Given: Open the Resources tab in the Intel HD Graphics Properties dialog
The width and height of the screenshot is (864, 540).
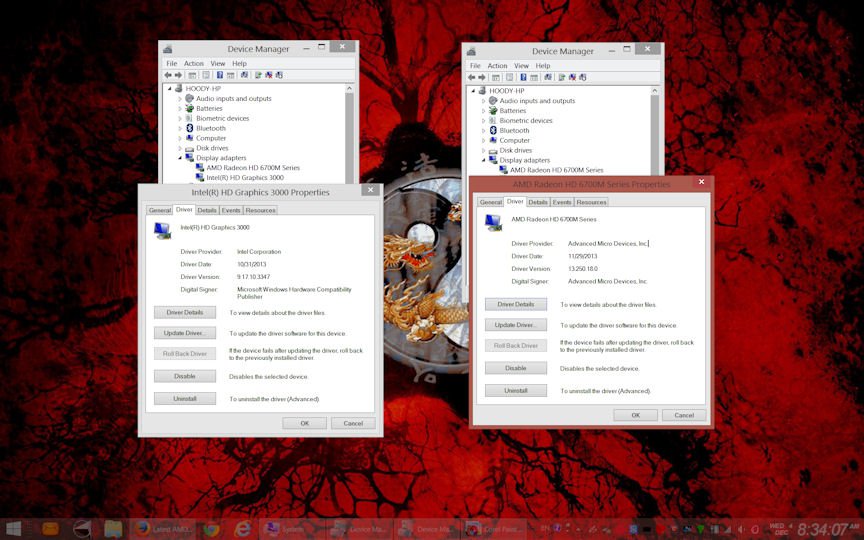Looking at the screenshot, I should pyautogui.click(x=260, y=210).
